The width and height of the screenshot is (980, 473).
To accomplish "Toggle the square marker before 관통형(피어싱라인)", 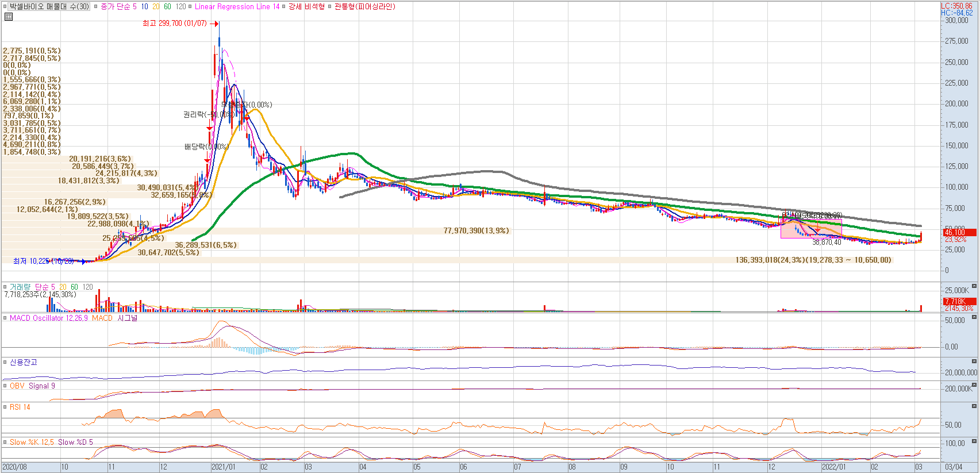I will point(330,7).
